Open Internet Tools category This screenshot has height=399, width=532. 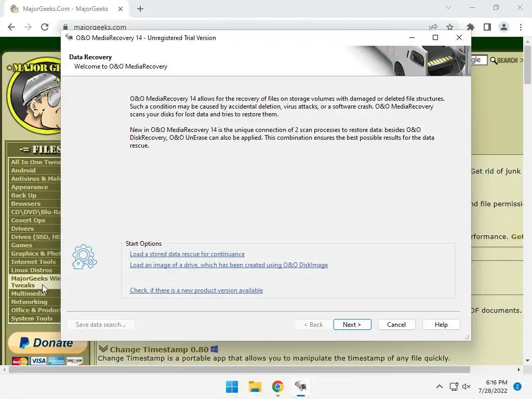[33, 262]
